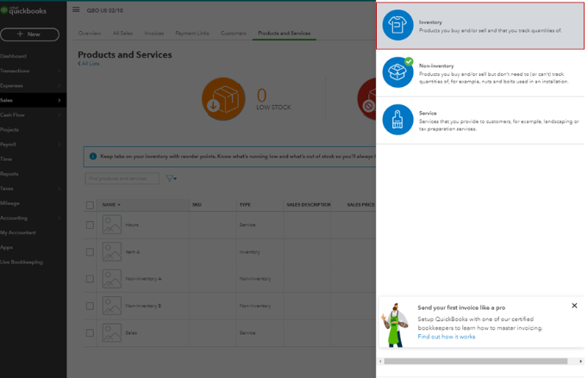Sort by the NAME column header
The height and width of the screenshot is (378, 588).
tap(111, 205)
